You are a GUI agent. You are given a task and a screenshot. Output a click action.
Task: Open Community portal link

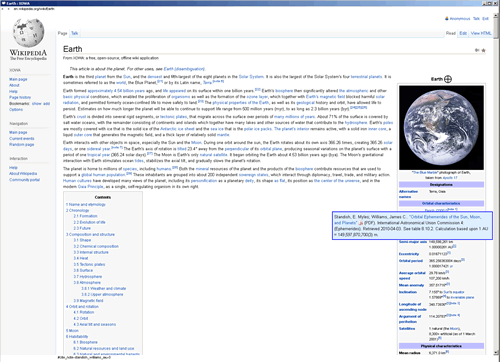coord(24,180)
